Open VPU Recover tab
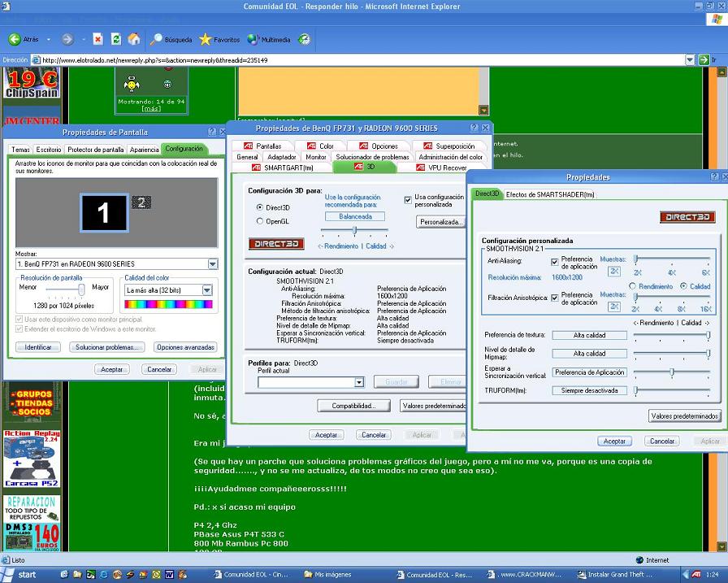This screenshot has width=728, height=583. [441, 168]
